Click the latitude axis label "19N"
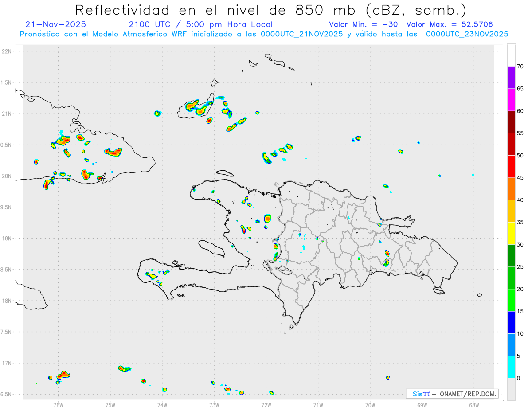The height and width of the screenshot is (411, 532). 8,239
